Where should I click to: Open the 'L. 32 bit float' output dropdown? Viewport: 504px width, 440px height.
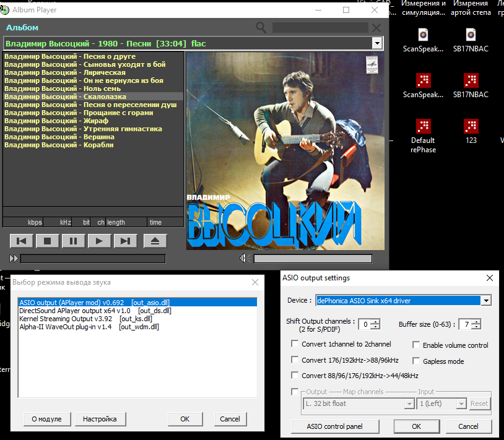(x=358, y=403)
